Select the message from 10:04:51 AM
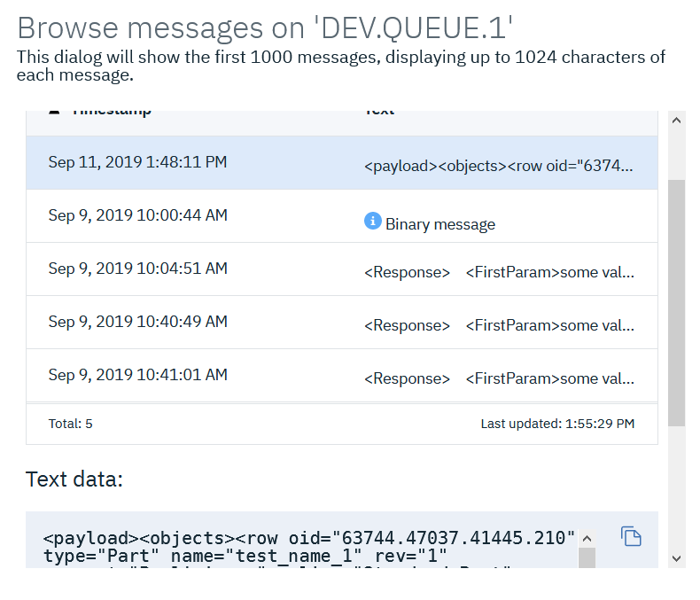 [137, 269]
